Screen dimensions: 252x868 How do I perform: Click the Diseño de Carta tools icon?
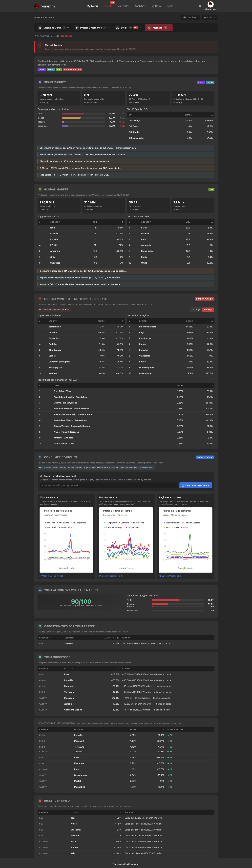(40, 28)
